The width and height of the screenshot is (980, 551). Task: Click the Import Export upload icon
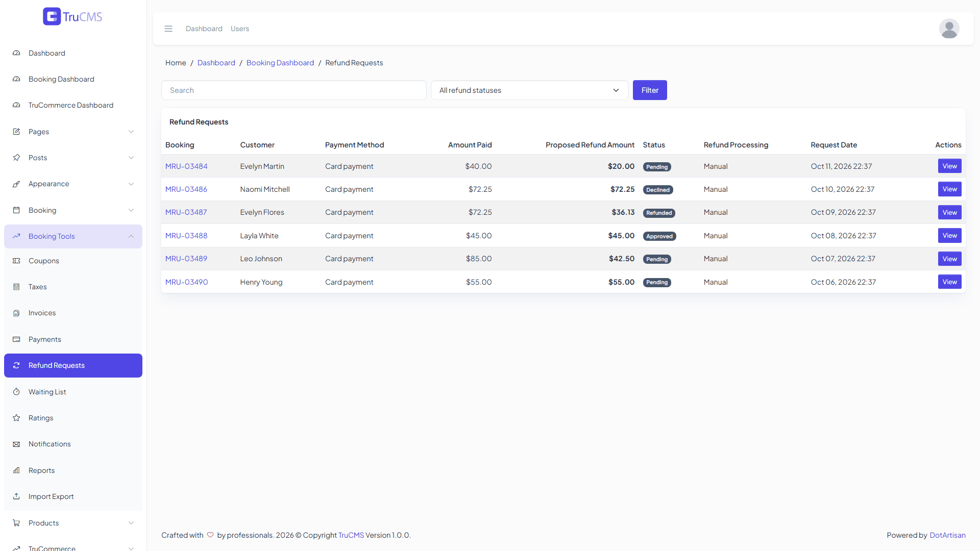(16, 496)
